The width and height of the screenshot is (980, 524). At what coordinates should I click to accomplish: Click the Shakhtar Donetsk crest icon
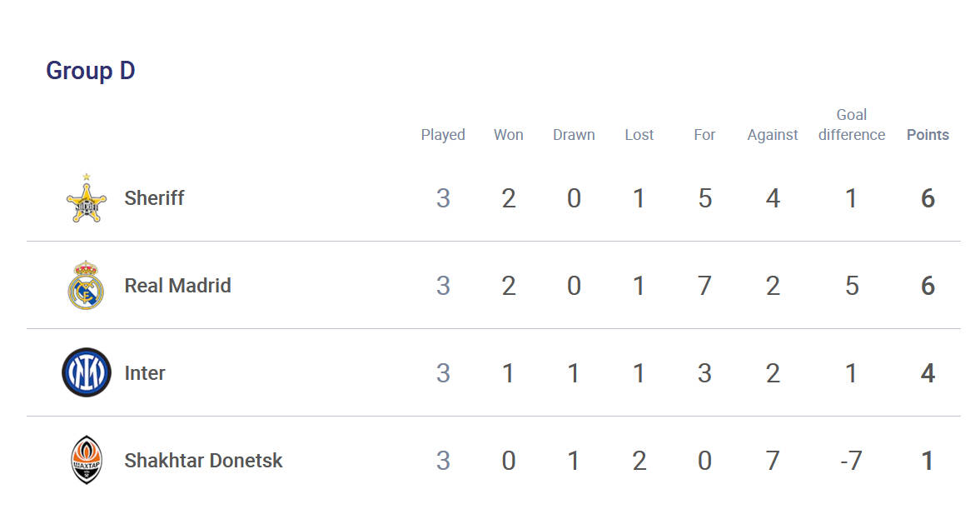coord(87,461)
